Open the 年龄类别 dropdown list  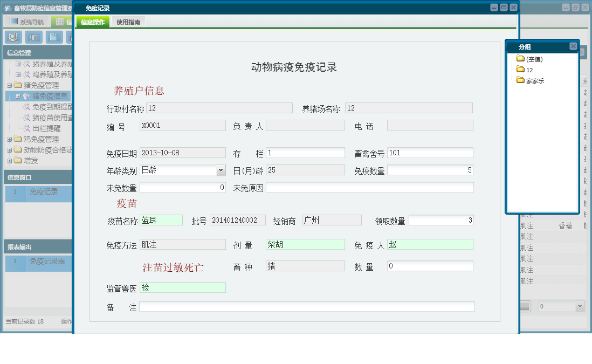pos(221,170)
